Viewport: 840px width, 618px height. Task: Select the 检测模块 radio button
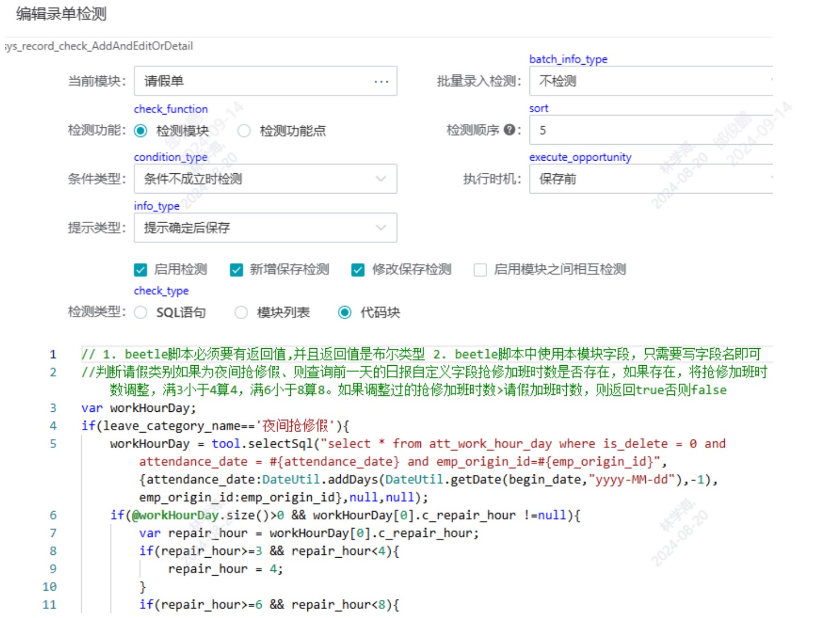(141, 131)
